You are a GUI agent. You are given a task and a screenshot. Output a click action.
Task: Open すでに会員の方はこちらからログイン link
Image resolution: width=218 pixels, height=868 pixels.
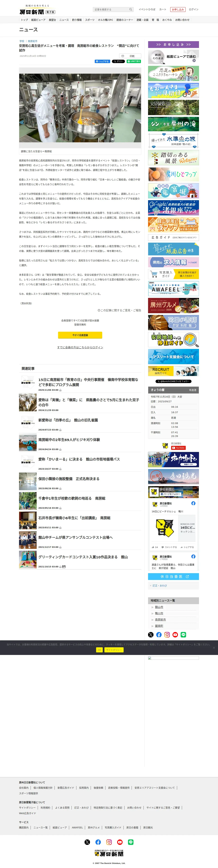point(80,347)
